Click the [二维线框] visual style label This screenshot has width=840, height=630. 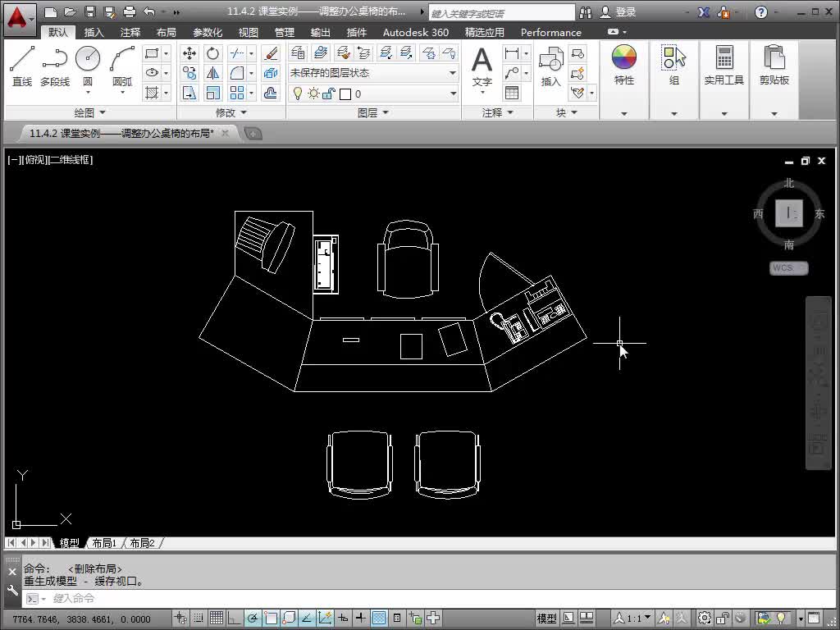(71, 159)
